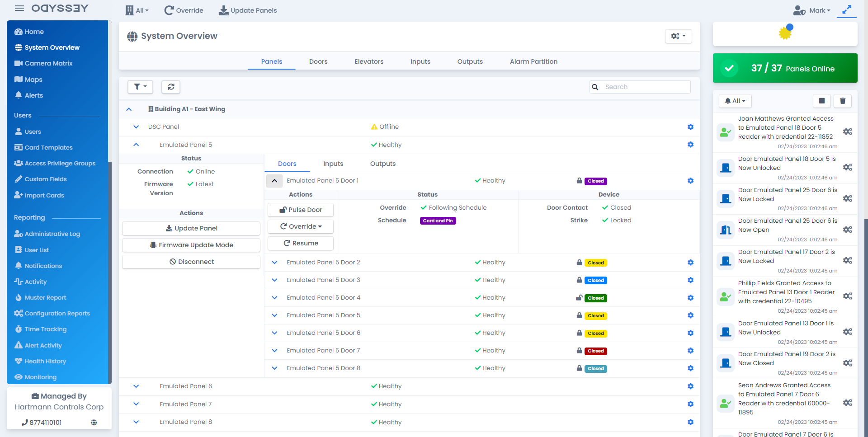
Task: Click the refresh panels list icon
Action: point(171,87)
